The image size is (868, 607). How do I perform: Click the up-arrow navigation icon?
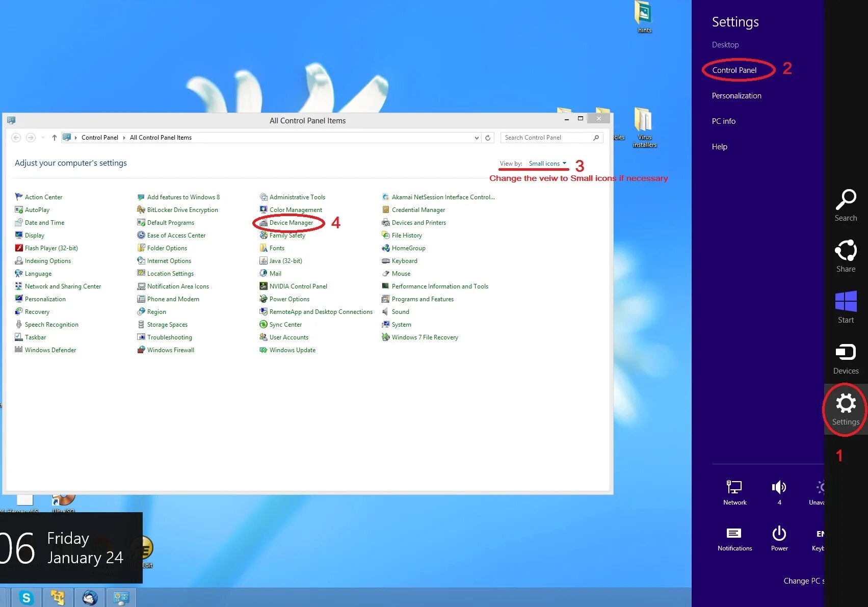(x=55, y=138)
